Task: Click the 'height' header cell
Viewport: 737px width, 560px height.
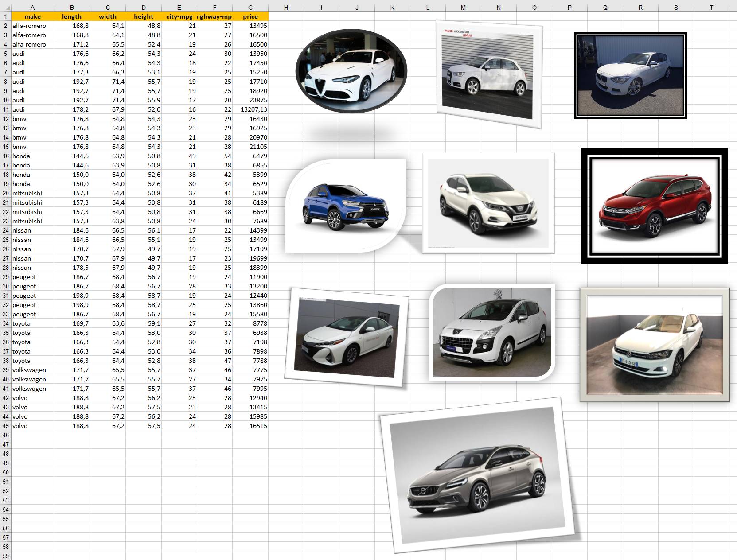Action: [x=144, y=16]
